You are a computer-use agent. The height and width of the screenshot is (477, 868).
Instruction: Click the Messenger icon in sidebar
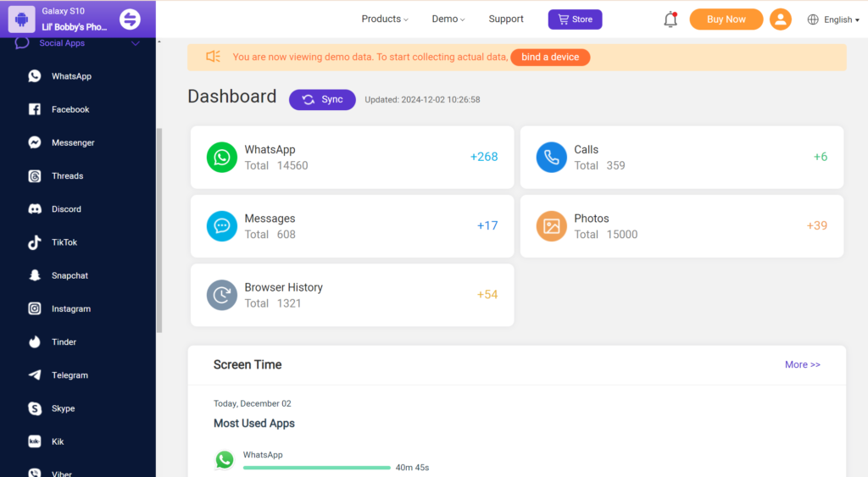(34, 142)
